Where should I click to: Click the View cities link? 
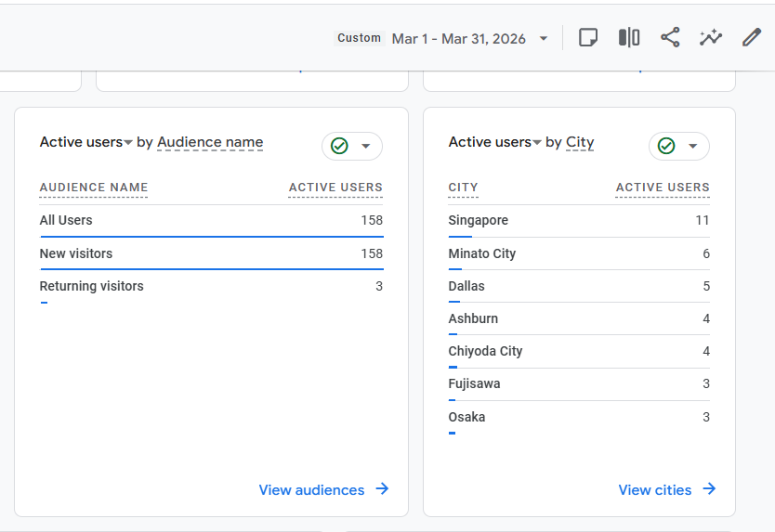click(654, 490)
